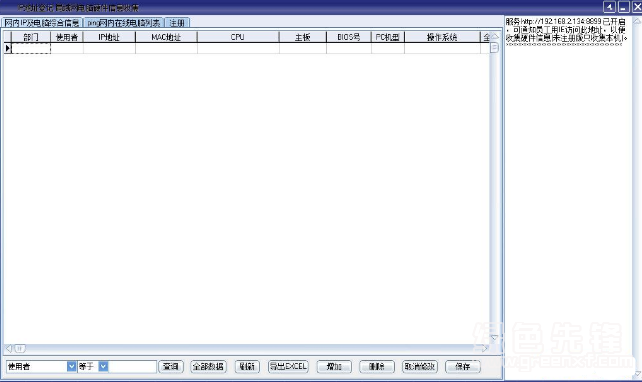Select the first row indicator arrow
Screen dimensions: 642x382
(7, 48)
